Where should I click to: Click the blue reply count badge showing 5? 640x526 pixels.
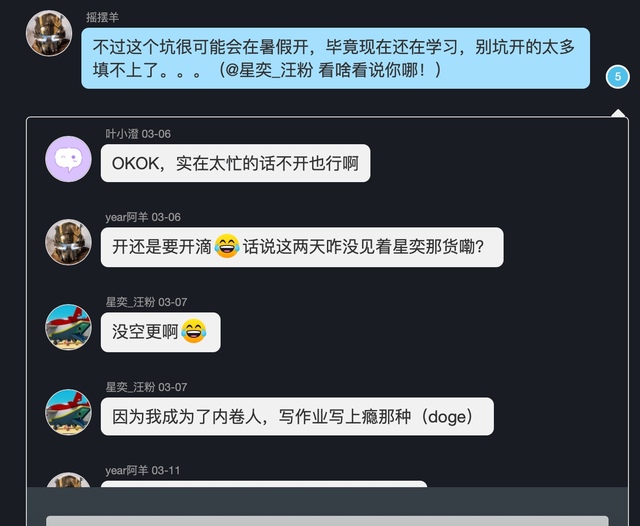tap(618, 77)
